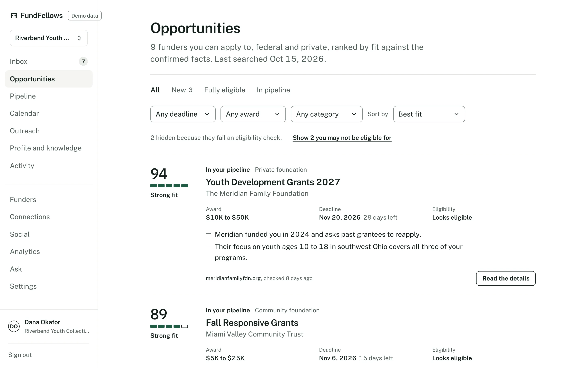Open Connections in the sidebar
Screen dimensions: 588x368
pos(49,217)
